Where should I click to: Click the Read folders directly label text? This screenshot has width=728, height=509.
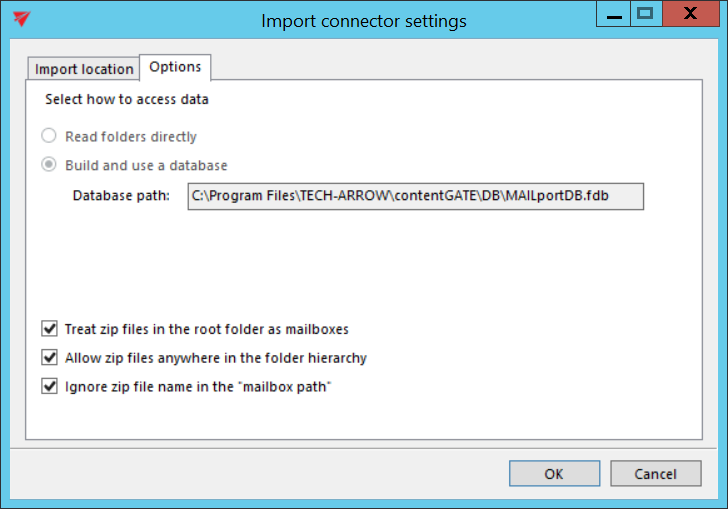[x=131, y=136]
